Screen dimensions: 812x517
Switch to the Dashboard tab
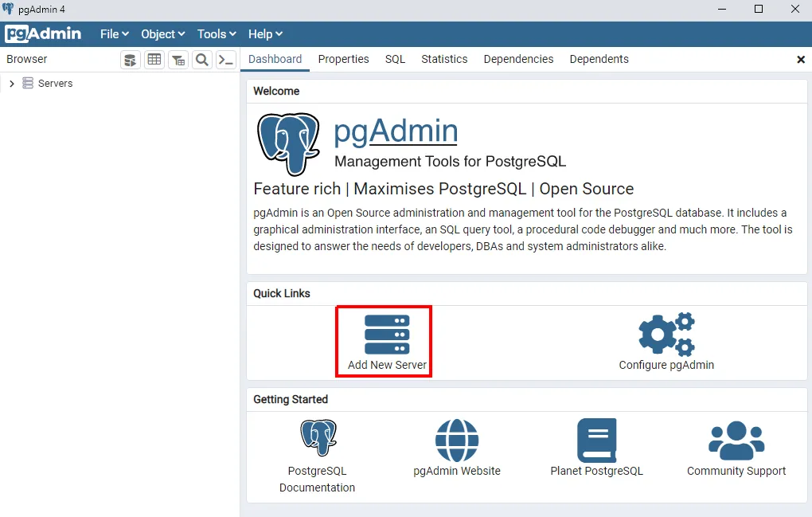(x=275, y=59)
